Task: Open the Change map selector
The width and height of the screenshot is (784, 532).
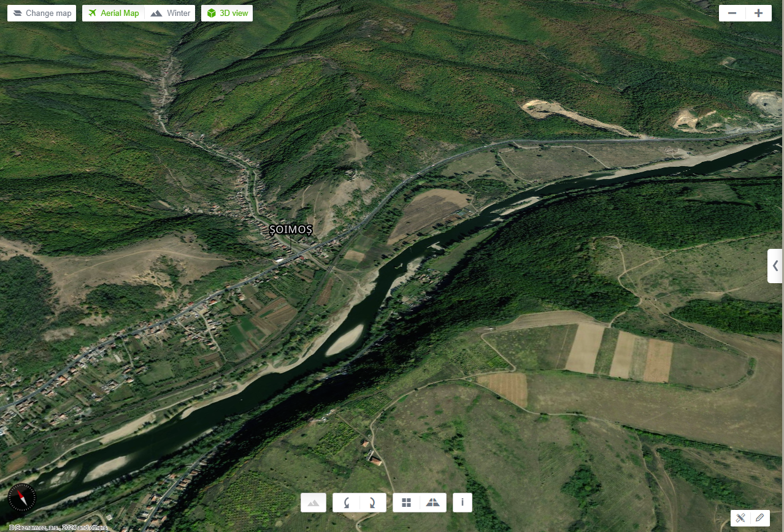Action: tap(42, 13)
